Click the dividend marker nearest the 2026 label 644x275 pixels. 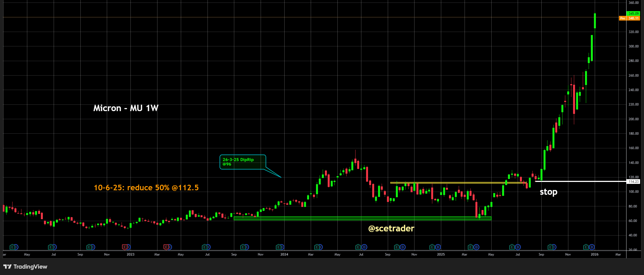592,247
